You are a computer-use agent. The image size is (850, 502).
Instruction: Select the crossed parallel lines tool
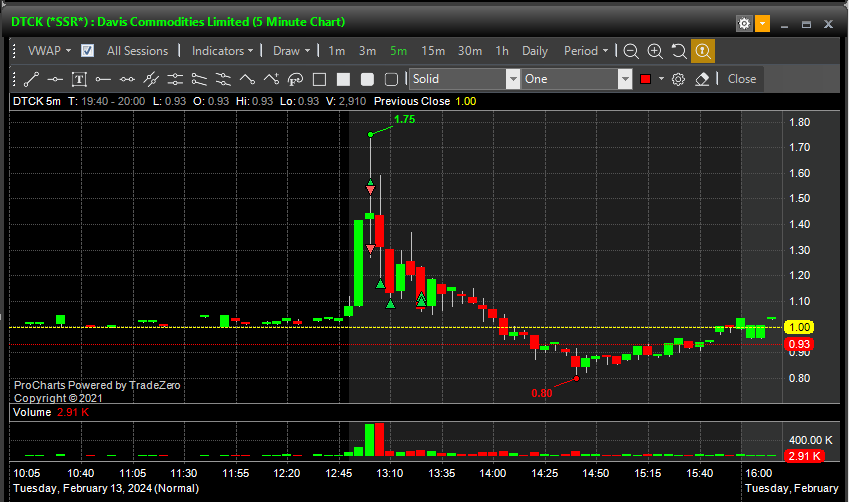tap(151, 79)
